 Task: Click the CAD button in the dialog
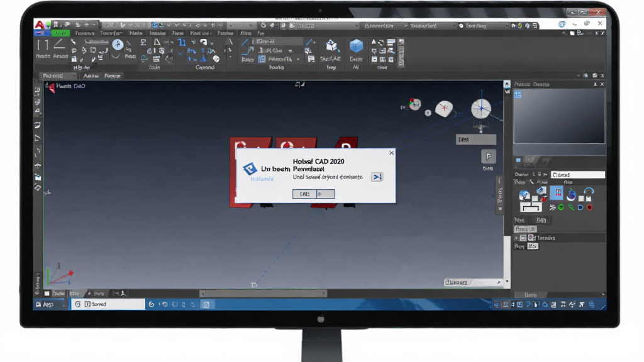click(x=304, y=194)
